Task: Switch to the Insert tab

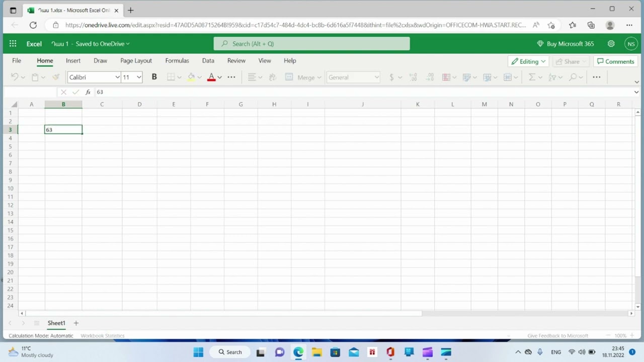Action: tap(73, 60)
